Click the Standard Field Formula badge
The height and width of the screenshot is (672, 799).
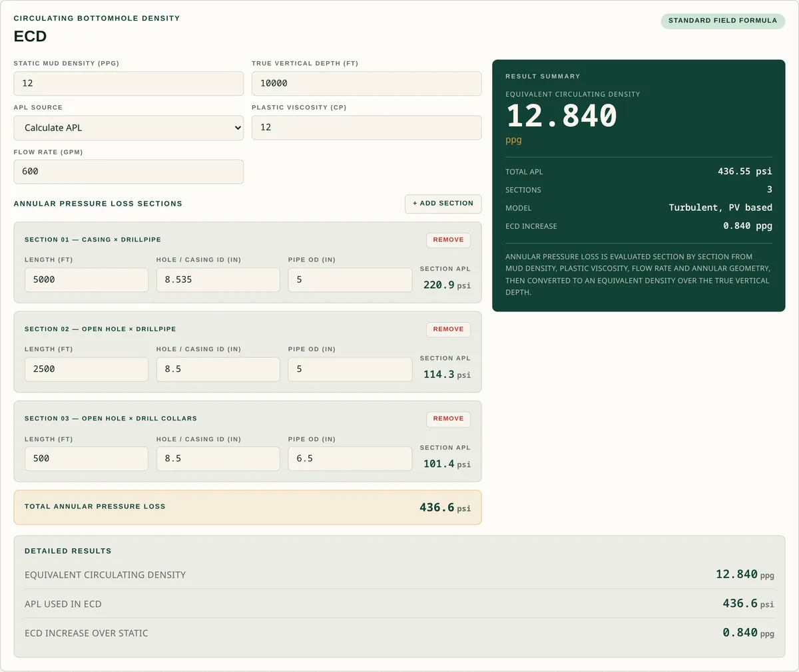tap(722, 21)
